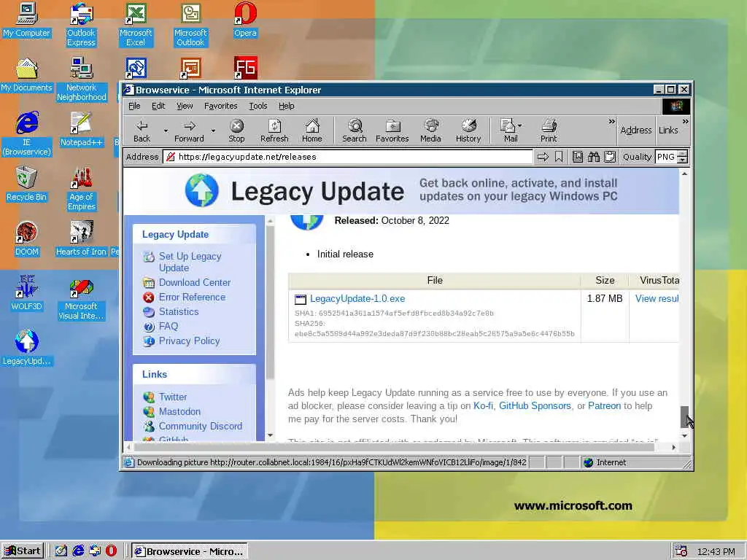Click the Forward toolbar button
The image size is (747, 560).
point(189,131)
